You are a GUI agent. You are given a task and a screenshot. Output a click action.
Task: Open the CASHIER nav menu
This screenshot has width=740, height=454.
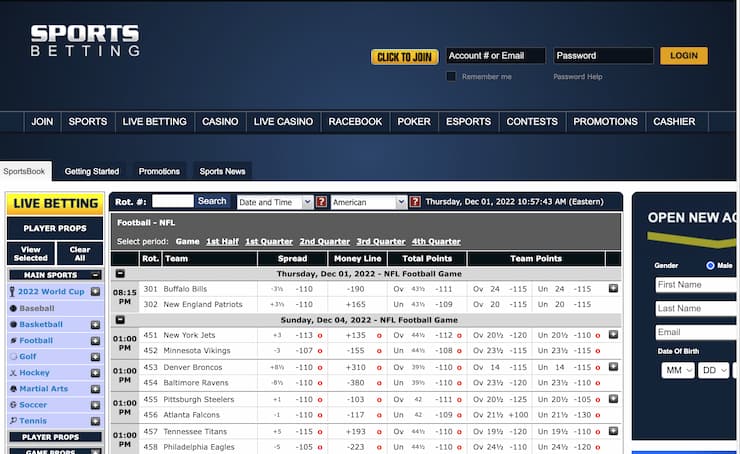674,122
